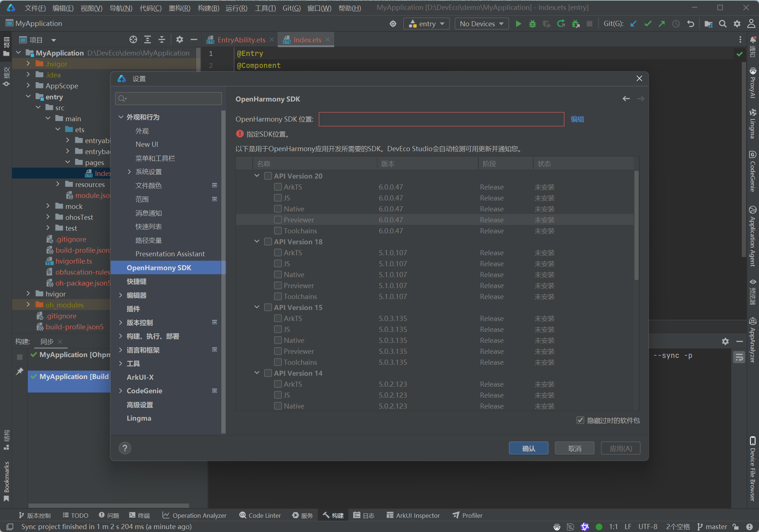This screenshot has width=759, height=532.
Task: Open the AppAnalyzer side panel
Action: (753, 340)
